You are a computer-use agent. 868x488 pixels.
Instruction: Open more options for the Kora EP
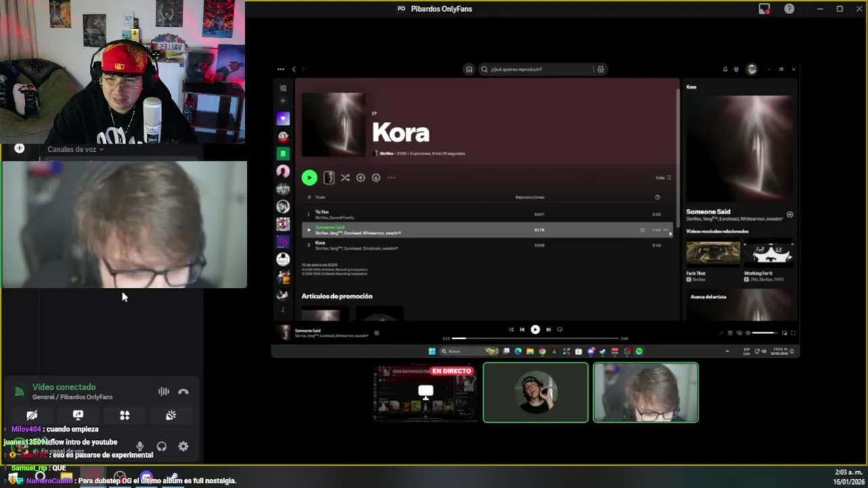click(x=391, y=178)
